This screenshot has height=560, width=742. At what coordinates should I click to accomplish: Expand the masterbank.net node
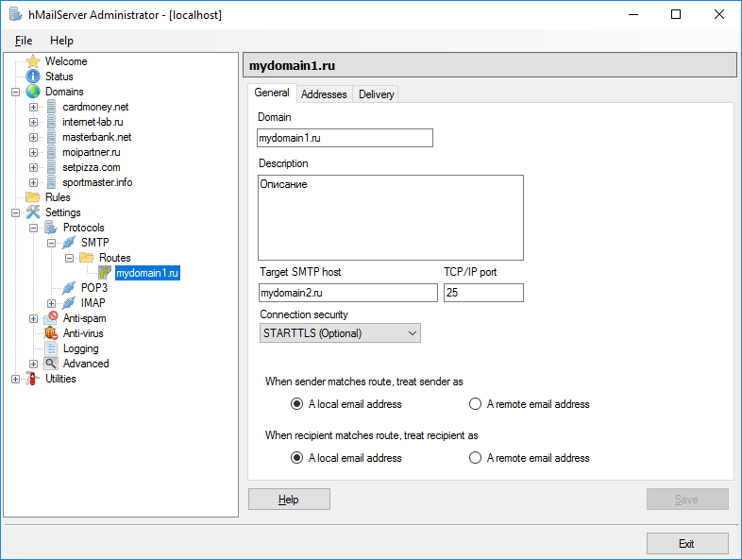tap(34, 137)
